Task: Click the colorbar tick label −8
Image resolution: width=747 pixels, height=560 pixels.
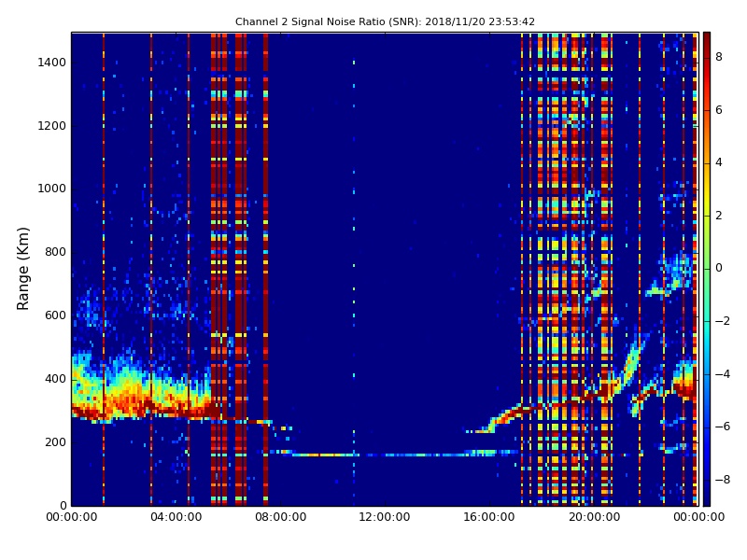Action: [722, 480]
